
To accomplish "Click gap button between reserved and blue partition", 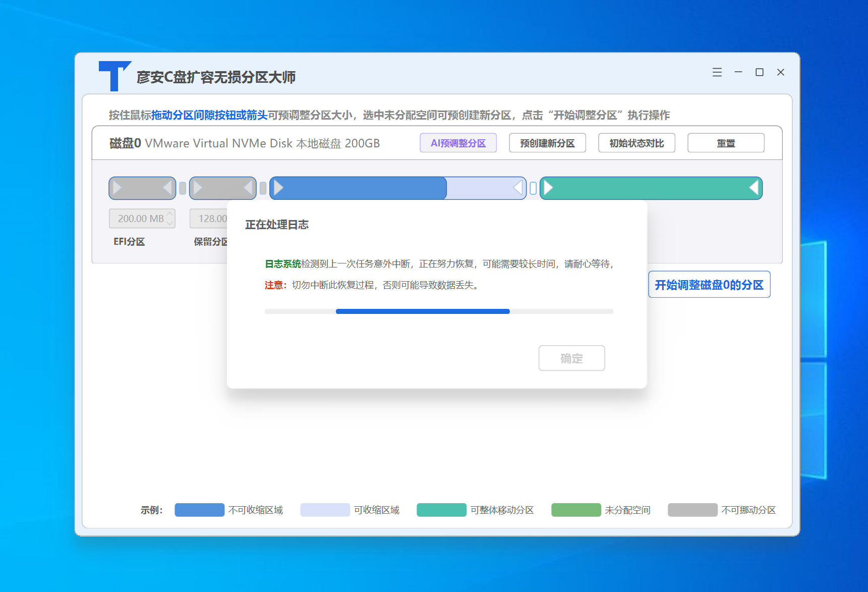I will point(263,189).
